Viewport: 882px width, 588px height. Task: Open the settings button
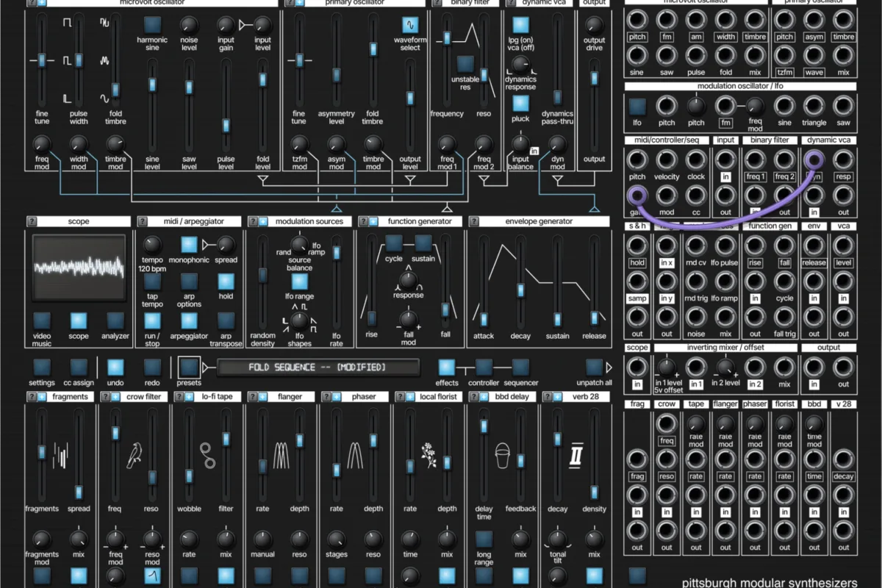(x=42, y=367)
